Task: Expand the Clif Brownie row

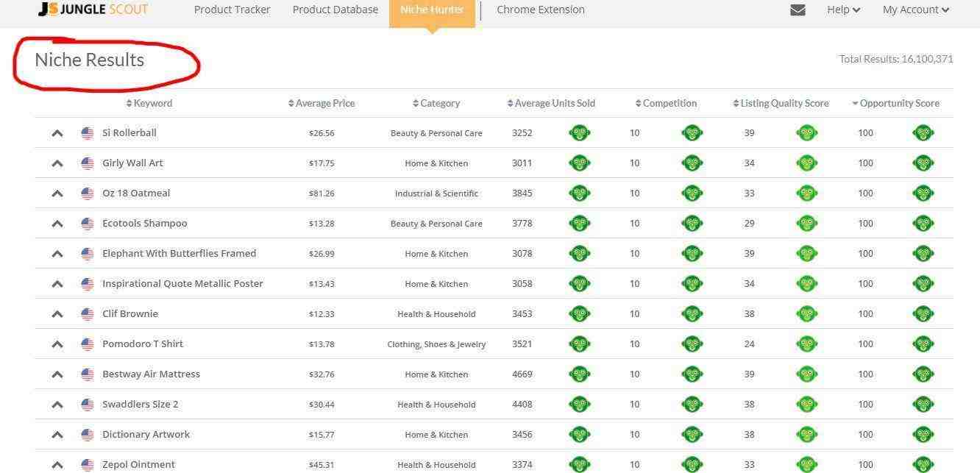Action: (x=57, y=314)
